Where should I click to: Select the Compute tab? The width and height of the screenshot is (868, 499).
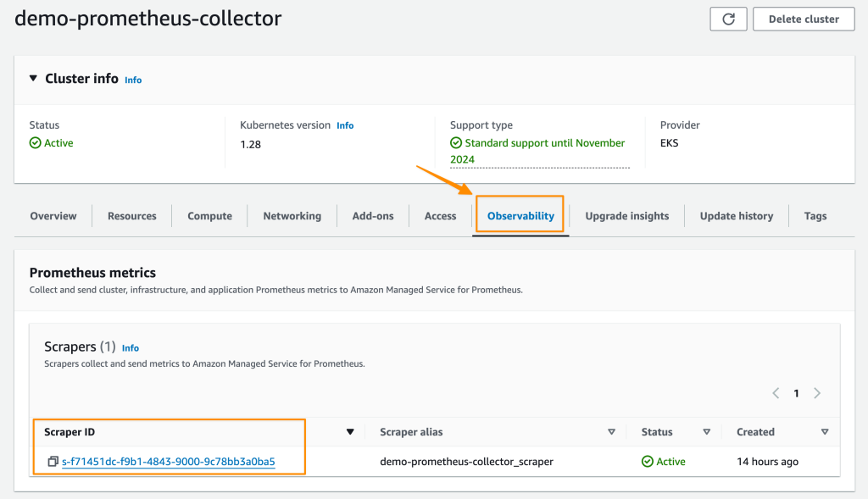coord(209,216)
